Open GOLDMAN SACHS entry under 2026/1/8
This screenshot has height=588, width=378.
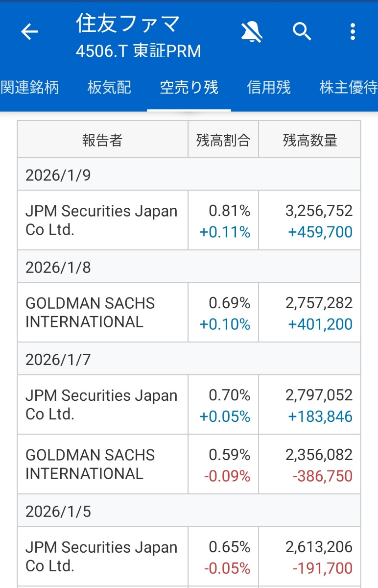pyautogui.click(x=90, y=312)
